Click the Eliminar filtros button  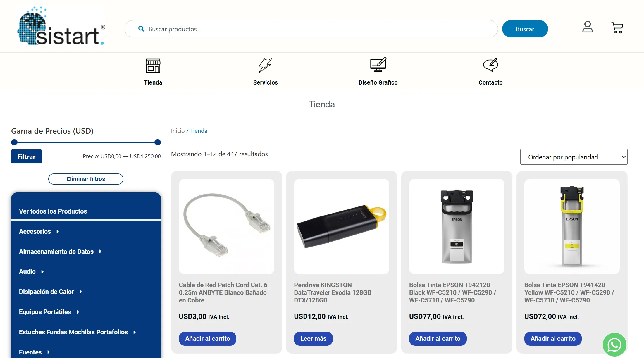coord(86,179)
